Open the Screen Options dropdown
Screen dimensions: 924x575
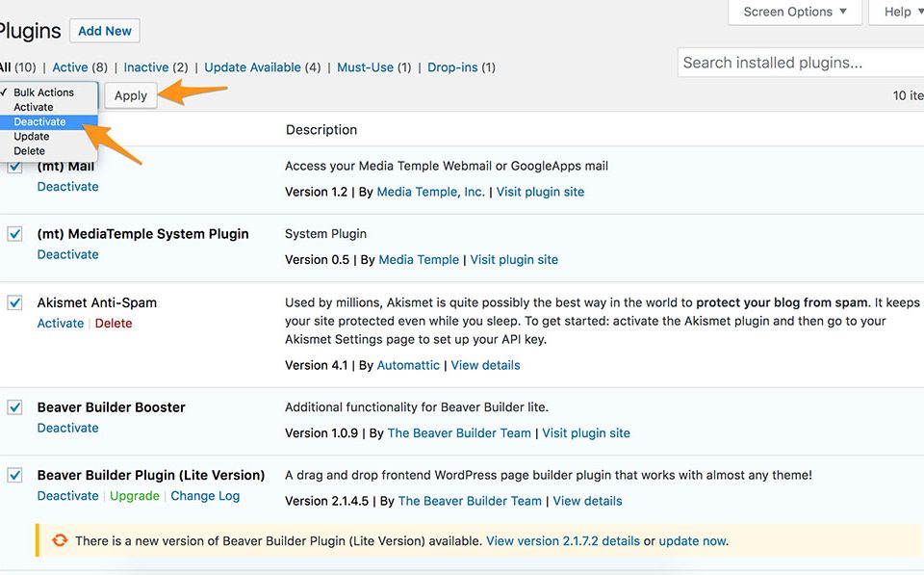tap(795, 12)
